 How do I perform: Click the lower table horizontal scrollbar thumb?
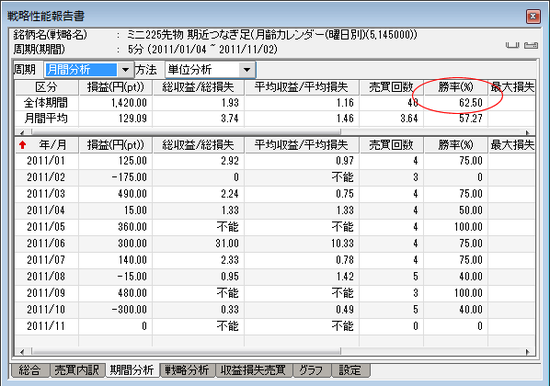click(186, 351)
